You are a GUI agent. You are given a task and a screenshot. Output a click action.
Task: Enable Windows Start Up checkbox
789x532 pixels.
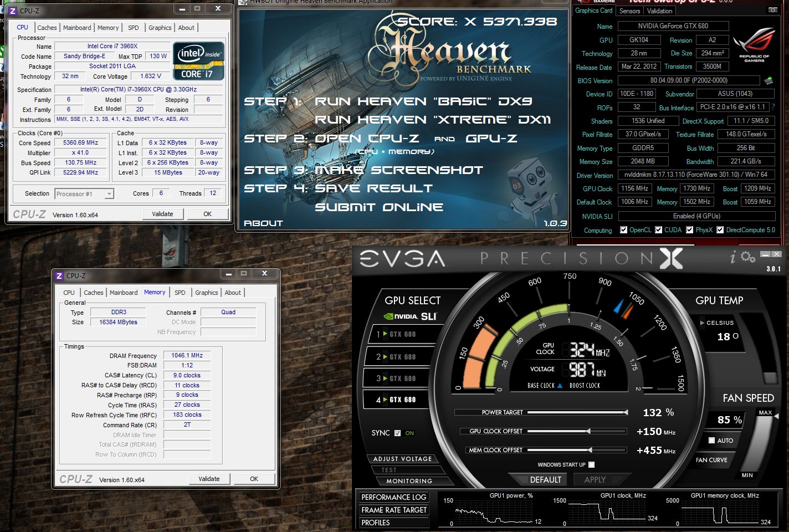tap(591, 464)
